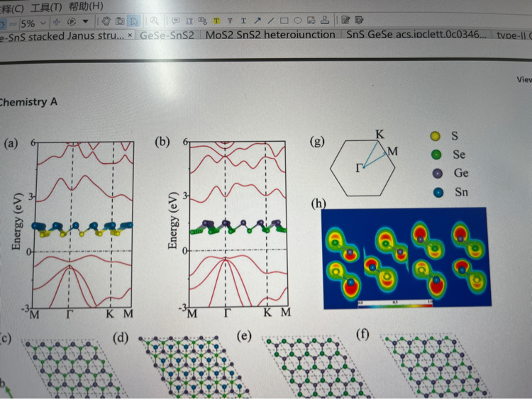
Task: Select the Typewriter text tool
Action: (189, 21)
